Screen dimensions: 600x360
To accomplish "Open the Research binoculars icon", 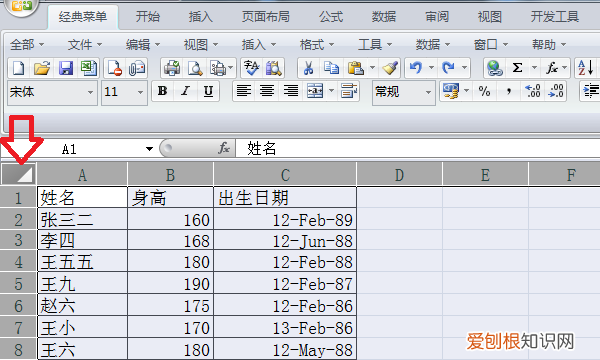I will [x=274, y=68].
